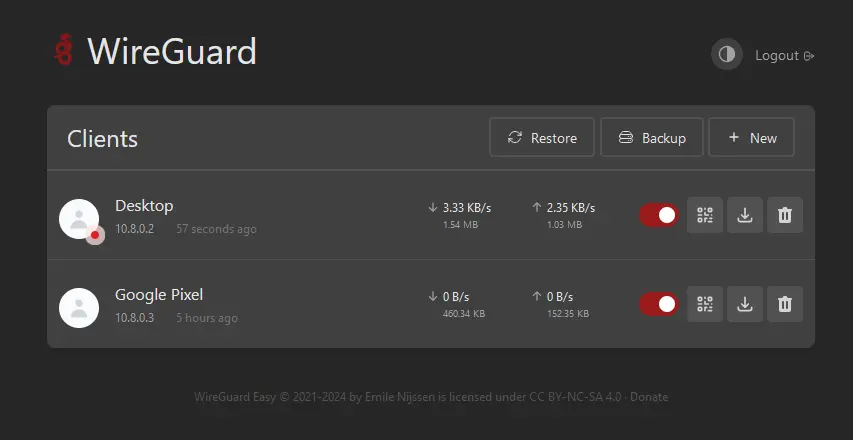The width and height of the screenshot is (853, 440).
Task: Download Google Pixel configuration file
Action: pyautogui.click(x=745, y=304)
